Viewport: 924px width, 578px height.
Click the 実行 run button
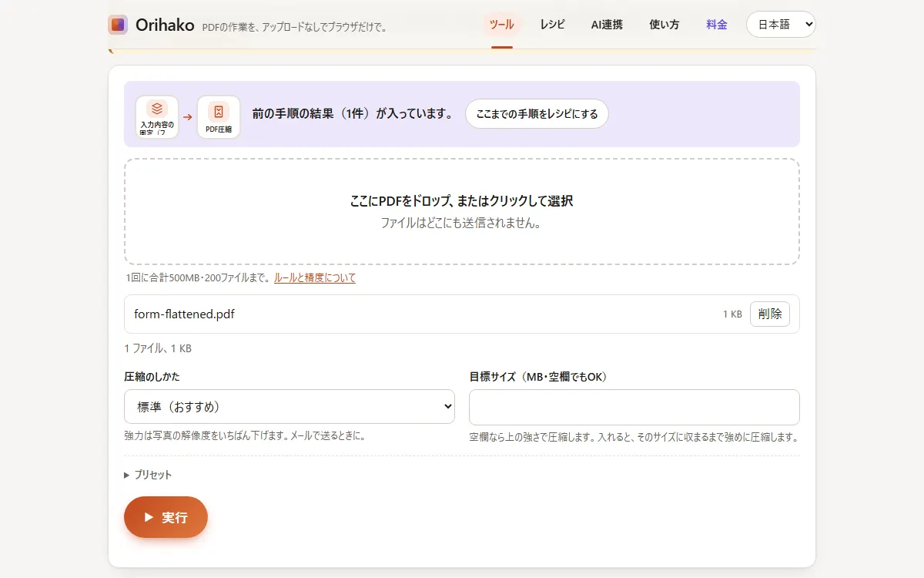point(166,517)
